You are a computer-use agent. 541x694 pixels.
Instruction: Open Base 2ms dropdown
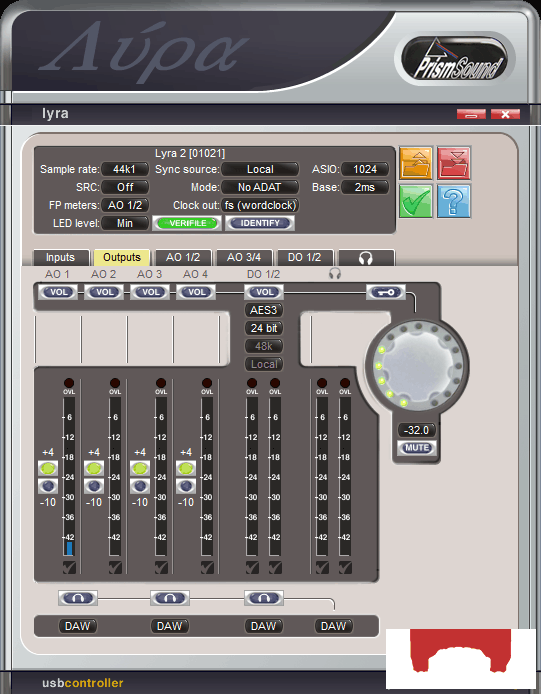(x=365, y=187)
